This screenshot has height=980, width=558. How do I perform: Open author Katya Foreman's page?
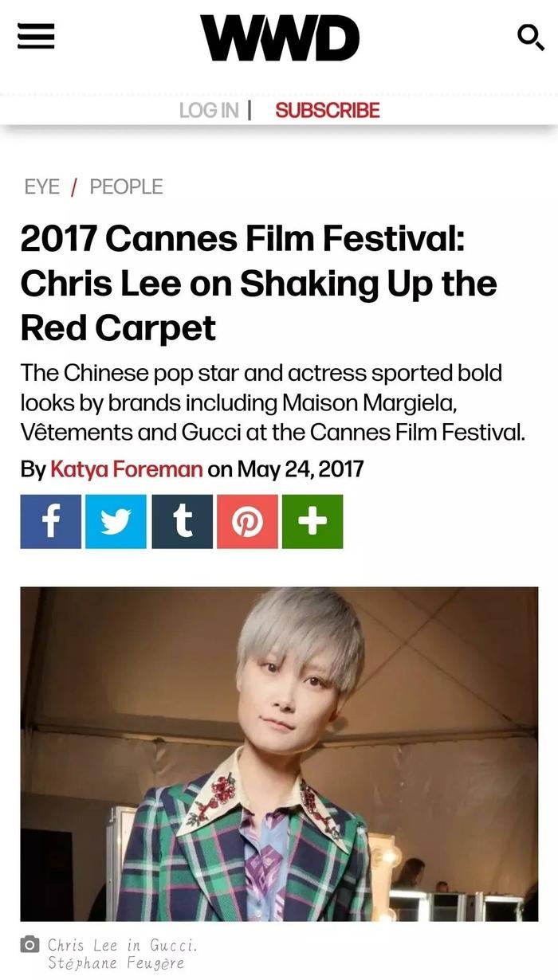coord(127,468)
